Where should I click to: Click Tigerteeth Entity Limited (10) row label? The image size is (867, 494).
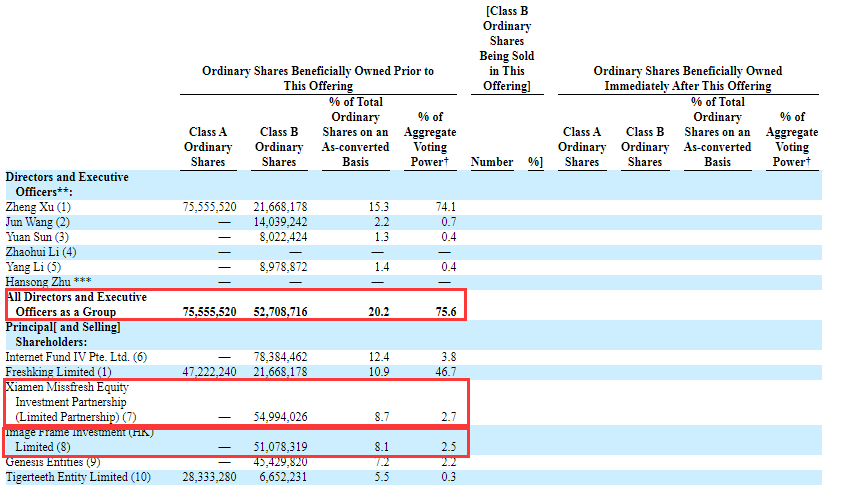77,477
